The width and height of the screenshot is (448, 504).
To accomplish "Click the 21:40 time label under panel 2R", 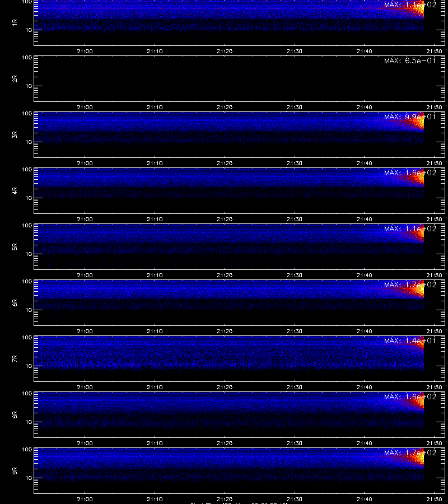I will pyautogui.click(x=364, y=108).
